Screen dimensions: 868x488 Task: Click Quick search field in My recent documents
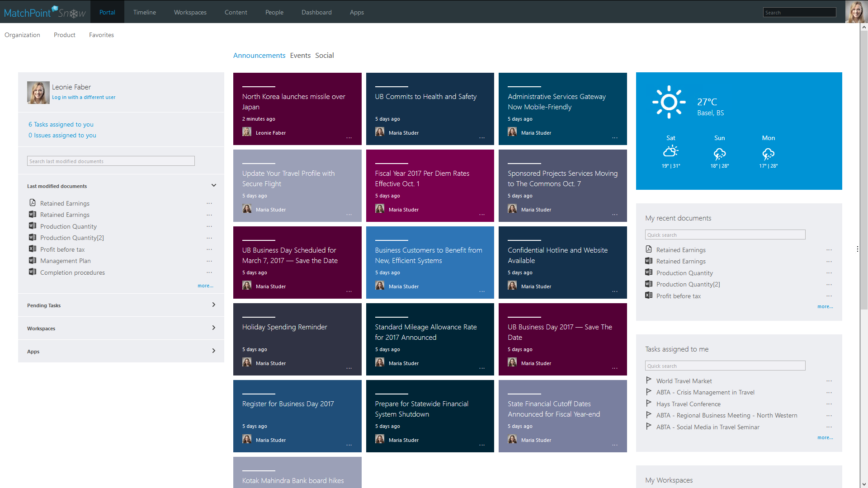pos(725,235)
